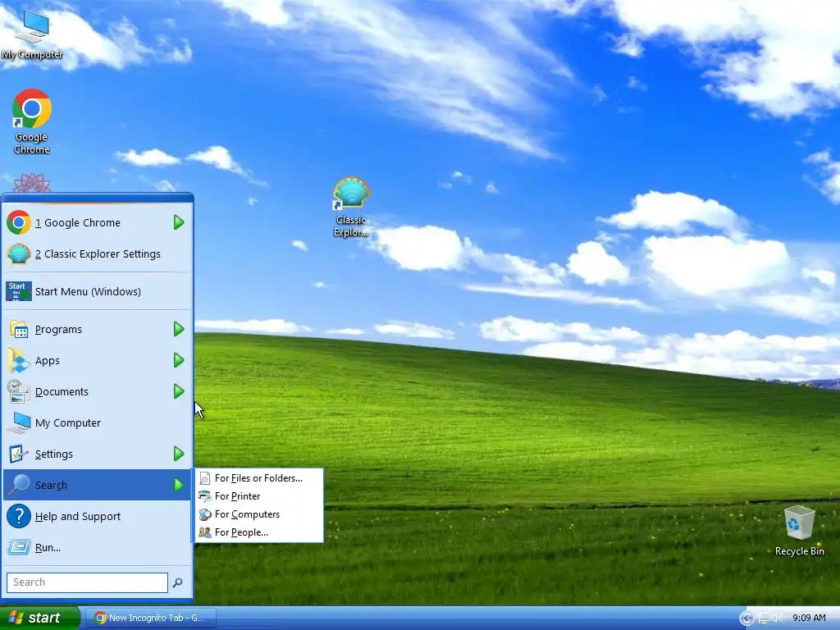Click the Chrome icon in start menu
Screen dimensions: 840x630
pos(19,223)
